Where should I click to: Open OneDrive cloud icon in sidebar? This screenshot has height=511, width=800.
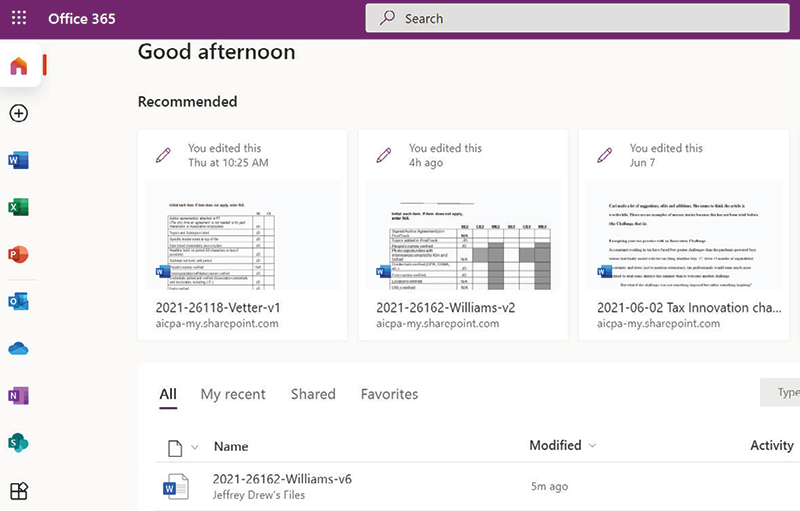(x=18, y=348)
